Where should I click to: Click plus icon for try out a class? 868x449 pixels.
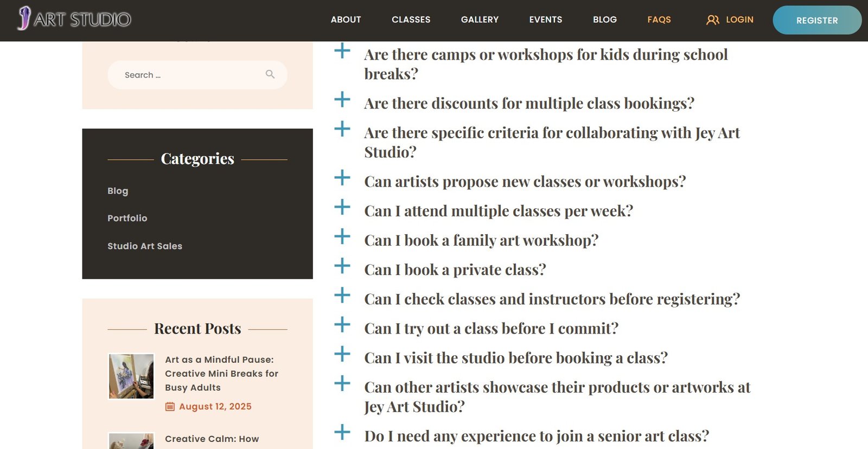pyautogui.click(x=342, y=325)
